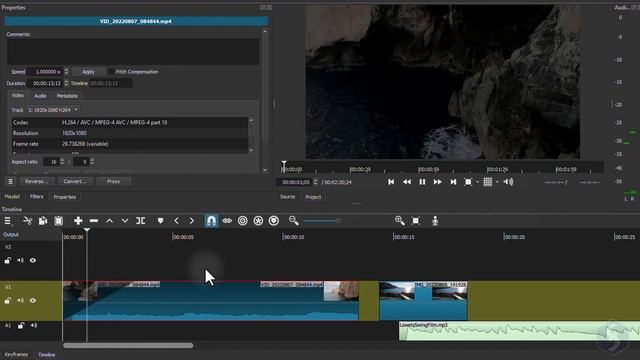Click in the Comments text field
This screenshot has height=360, width=640.
tap(133, 51)
